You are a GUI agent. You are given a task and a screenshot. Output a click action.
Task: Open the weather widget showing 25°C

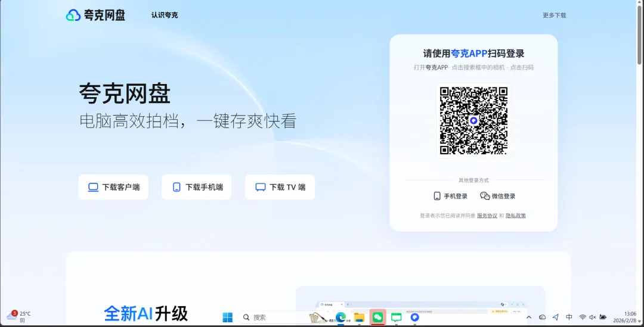click(18, 316)
